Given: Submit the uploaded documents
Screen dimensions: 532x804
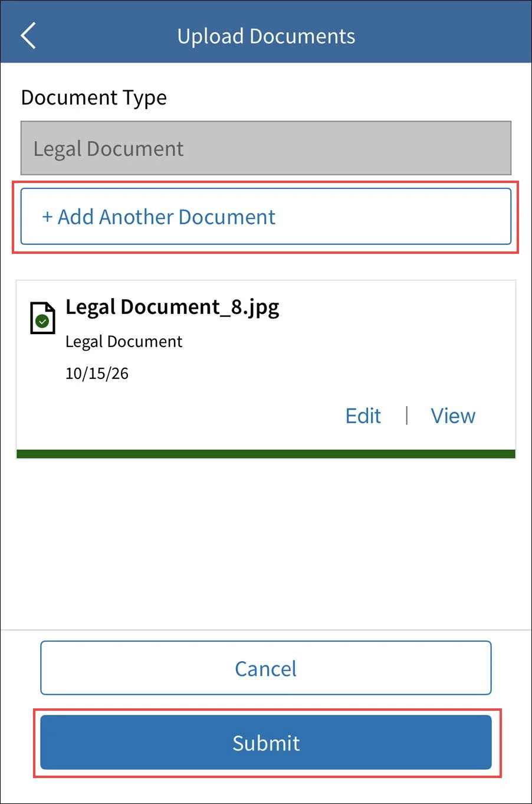Looking at the screenshot, I should 266,743.
